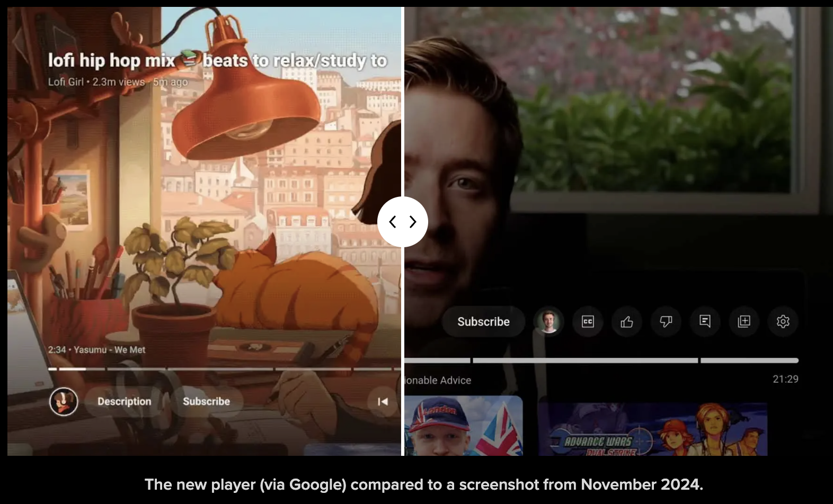833x504 pixels.
Task: Like the video with the thumbs up icon
Action: pyautogui.click(x=627, y=321)
